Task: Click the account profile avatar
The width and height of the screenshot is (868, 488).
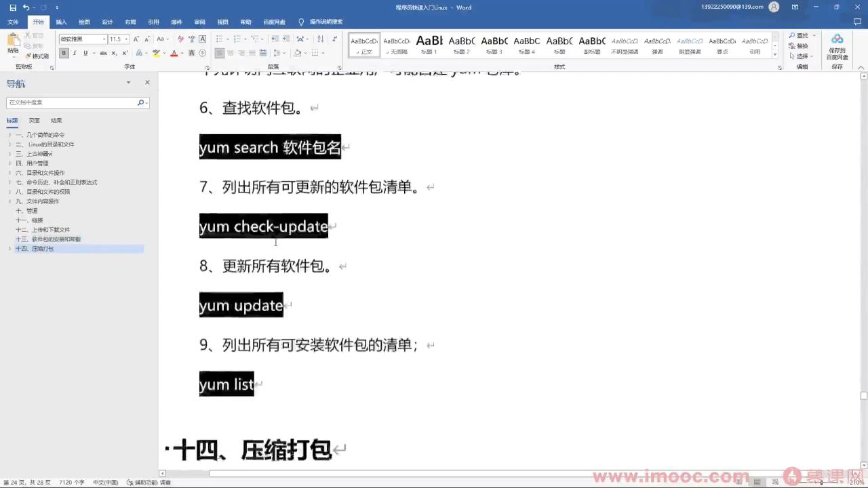Action: coord(774,7)
